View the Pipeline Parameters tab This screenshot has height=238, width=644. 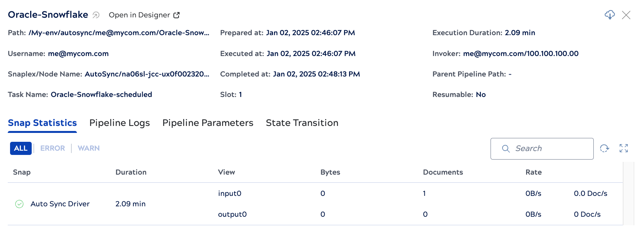[x=207, y=123]
